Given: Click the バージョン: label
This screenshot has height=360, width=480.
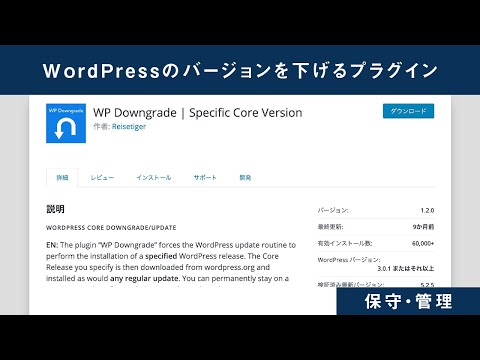Looking at the screenshot, I should (333, 210).
